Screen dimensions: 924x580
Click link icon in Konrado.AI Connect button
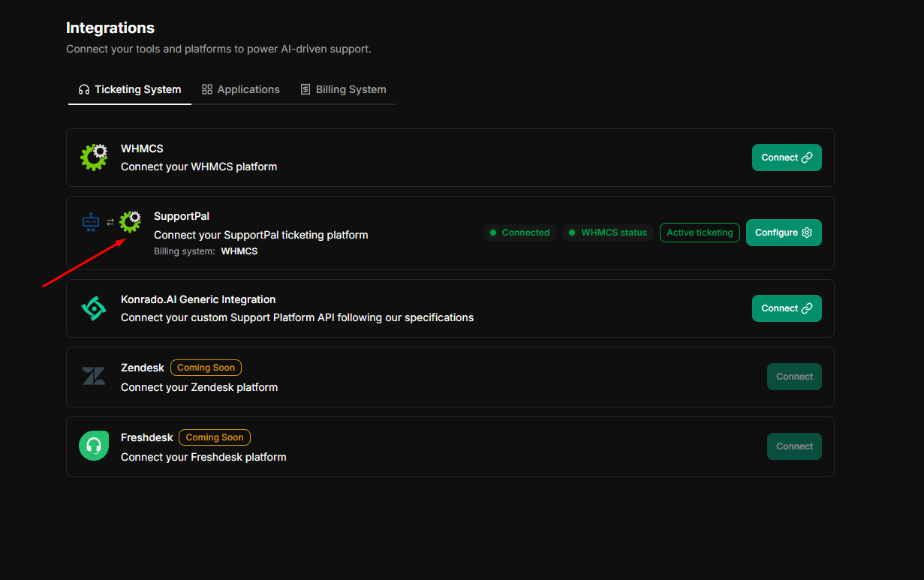click(807, 308)
